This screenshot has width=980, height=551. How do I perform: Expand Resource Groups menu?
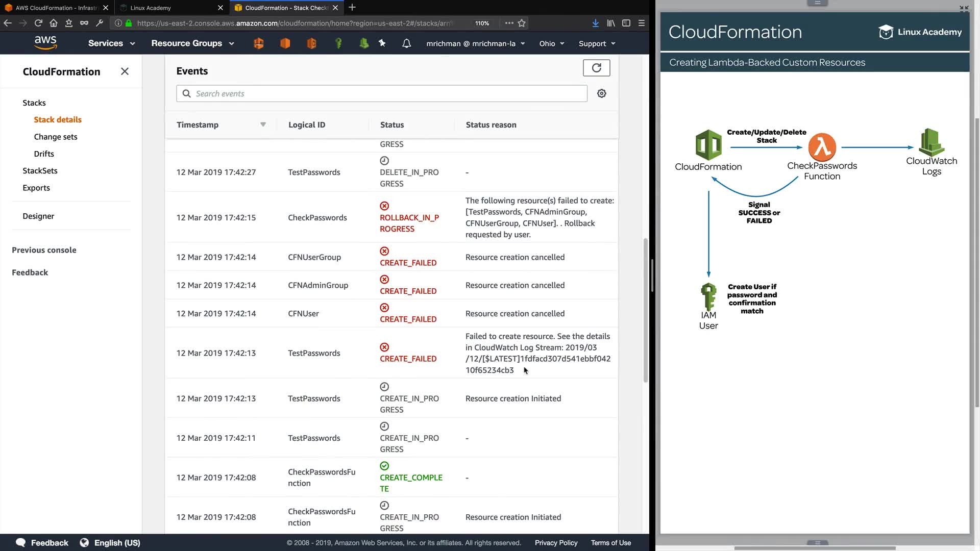[x=192, y=43]
